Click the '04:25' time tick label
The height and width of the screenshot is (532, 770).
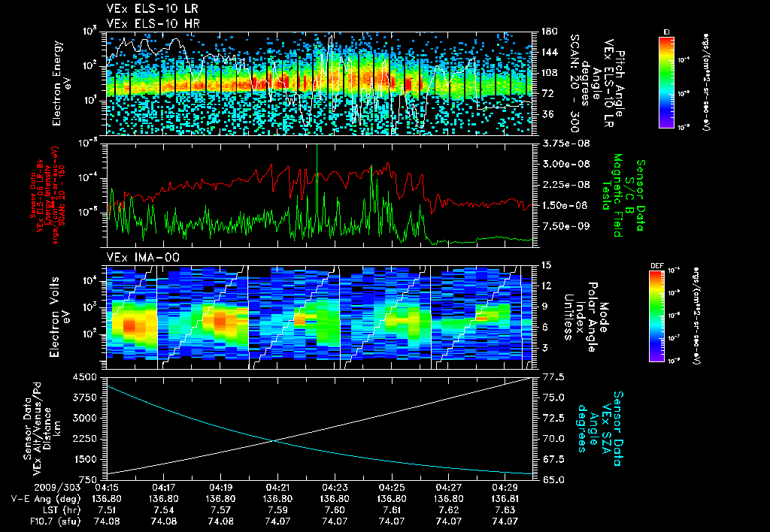tap(392, 488)
